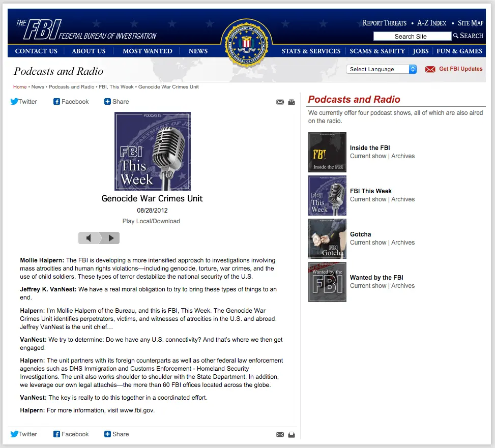Click the Report Threats link
This screenshot has height=448, width=495.
(385, 23)
